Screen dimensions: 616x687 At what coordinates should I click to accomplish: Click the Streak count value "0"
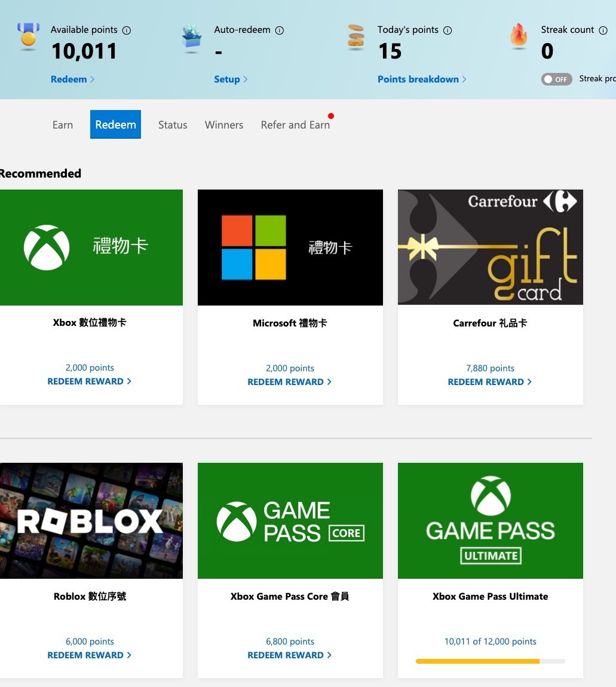coord(547,51)
